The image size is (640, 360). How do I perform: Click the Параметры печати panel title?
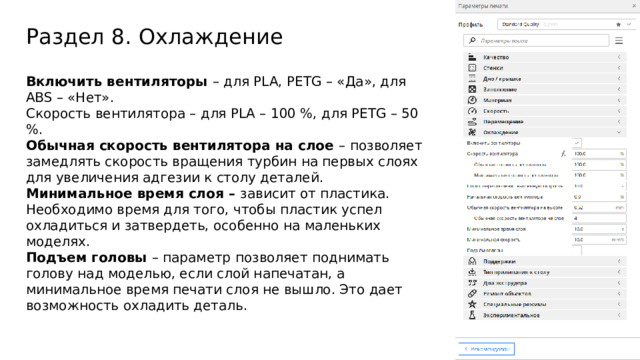coord(483,6)
